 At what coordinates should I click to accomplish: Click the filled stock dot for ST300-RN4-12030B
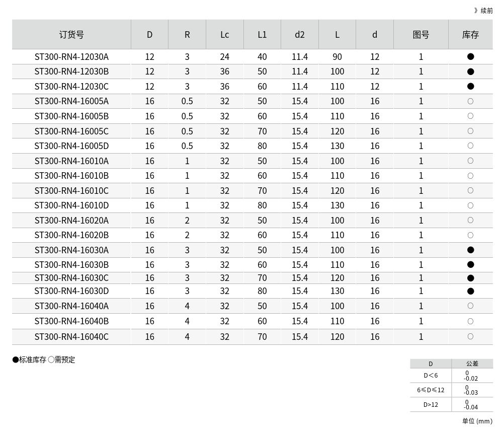click(x=470, y=71)
